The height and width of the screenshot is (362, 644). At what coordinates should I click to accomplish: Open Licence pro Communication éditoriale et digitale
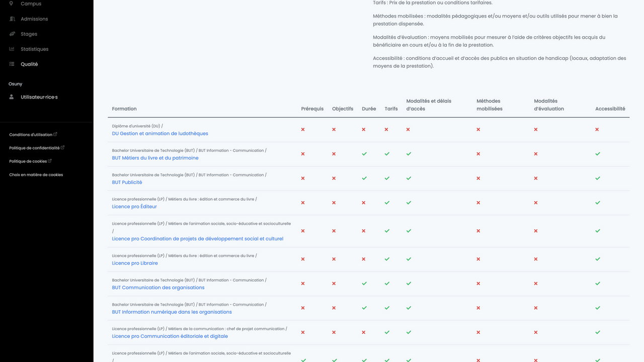click(170, 336)
